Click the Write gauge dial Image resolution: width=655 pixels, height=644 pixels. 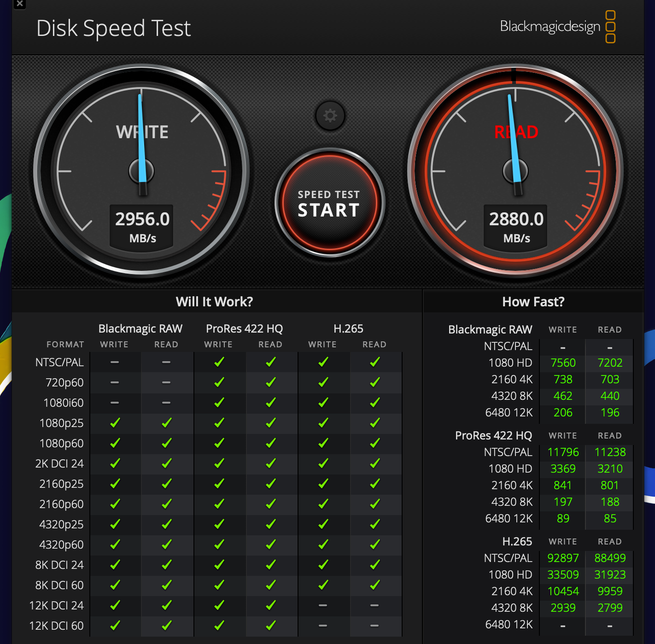pyautogui.click(x=141, y=171)
